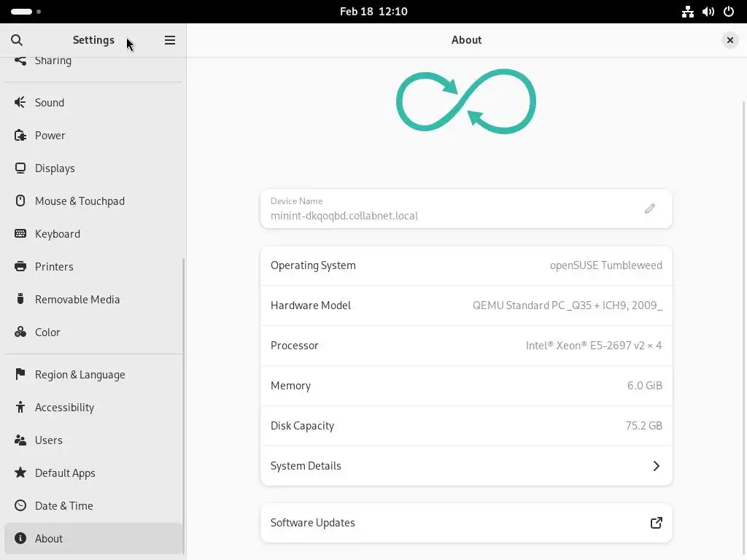
Task: Expand System Details with the chevron
Action: click(656, 466)
